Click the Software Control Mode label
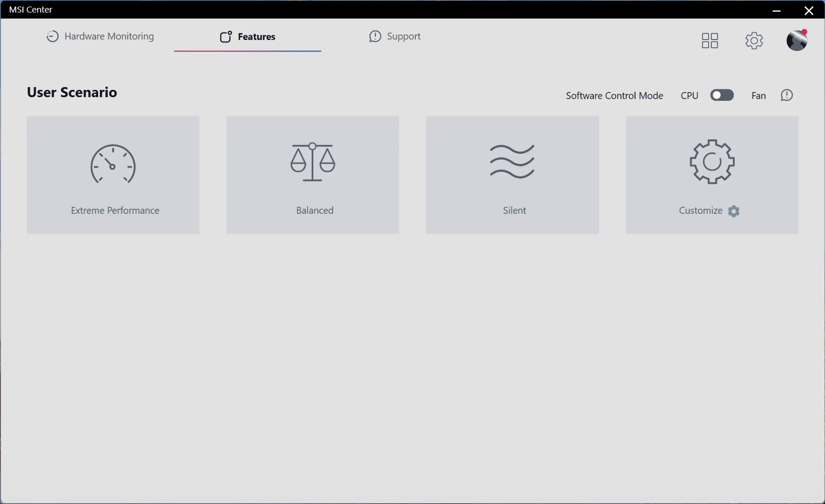The height and width of the screenshot is (504, 825). click(614, 95)
